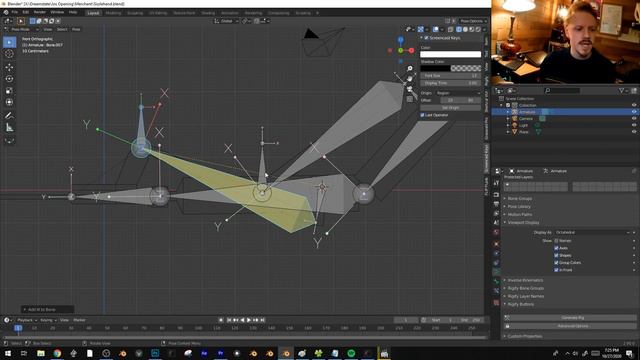Collapse the Viewport Display panel
640x360 pixels.
(x=523, y=223)
